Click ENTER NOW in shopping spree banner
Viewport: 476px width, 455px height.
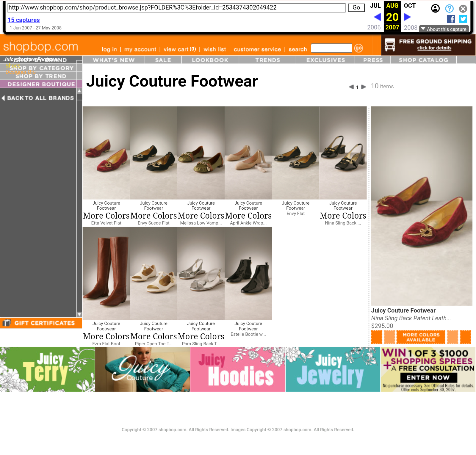coord(428,377)
